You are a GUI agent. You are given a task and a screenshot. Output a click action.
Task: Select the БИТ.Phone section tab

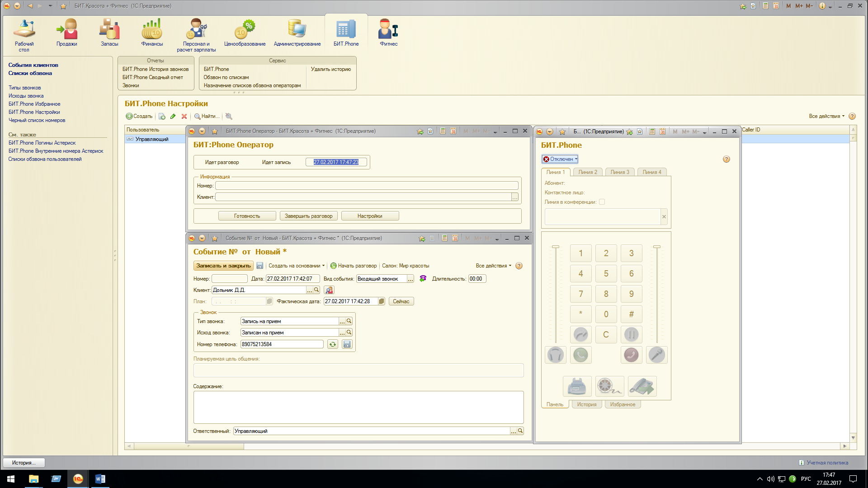346,33
